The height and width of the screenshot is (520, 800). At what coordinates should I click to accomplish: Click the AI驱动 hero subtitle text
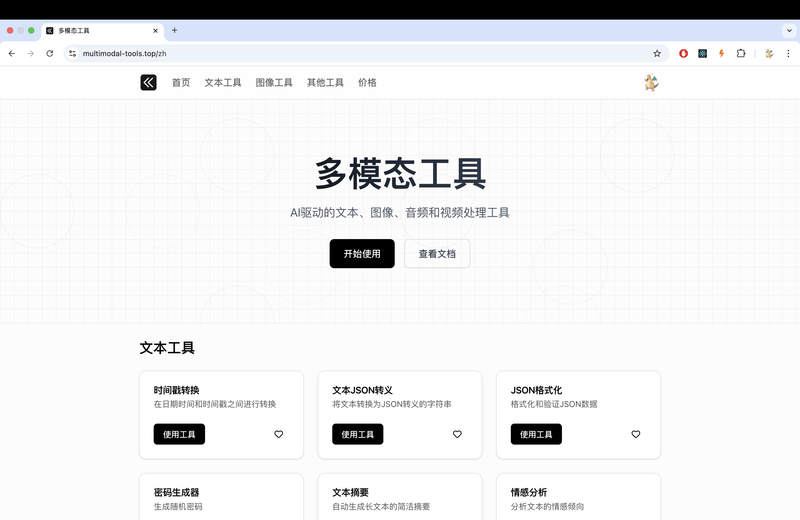point(400,213)
